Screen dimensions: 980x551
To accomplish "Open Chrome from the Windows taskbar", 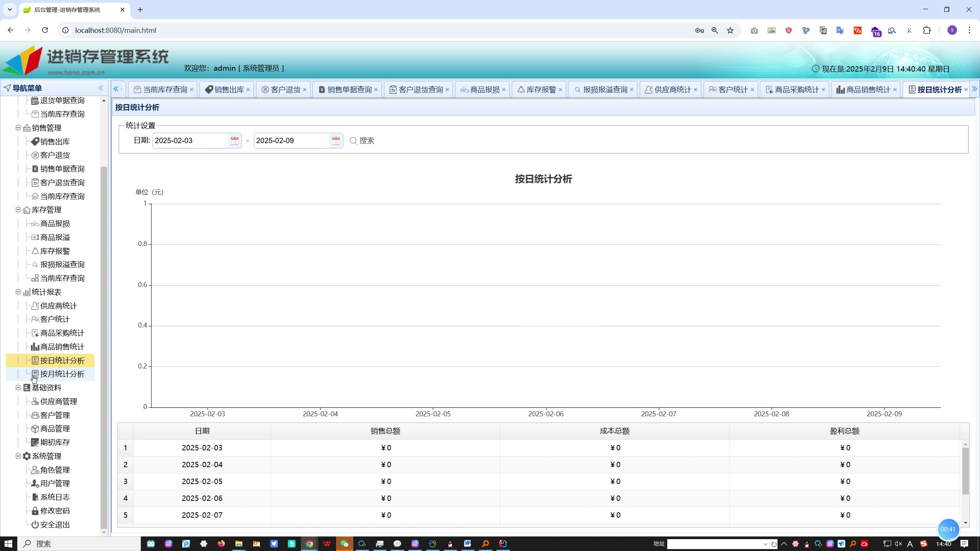I will tap(309, 544).
